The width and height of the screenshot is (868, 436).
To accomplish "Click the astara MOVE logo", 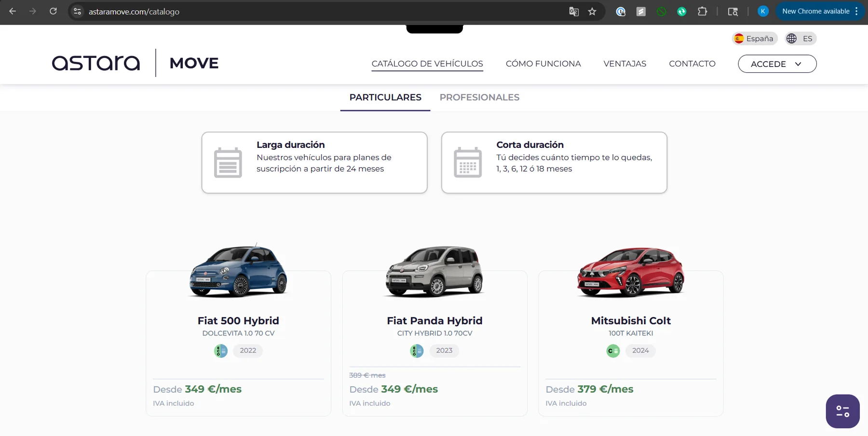I will coord(135,63).
